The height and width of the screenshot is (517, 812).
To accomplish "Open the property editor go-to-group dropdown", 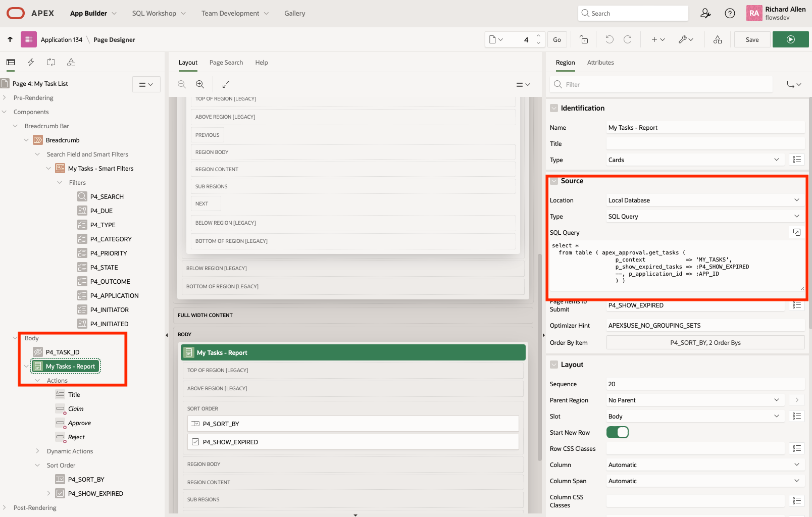I will tap(794, 84).
